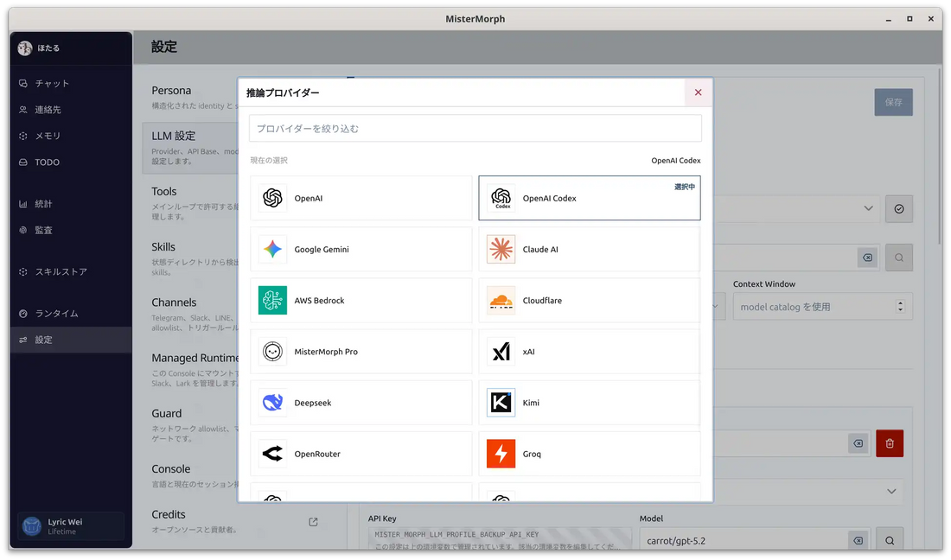The image size is (951, 560).
Task: Choose the Claude AI provider icon
Action: [501, 249]
